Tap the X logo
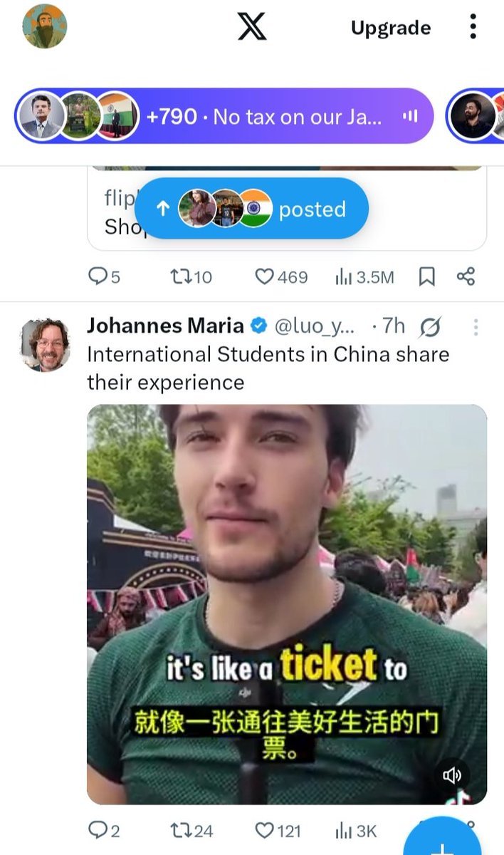 point(251,27)
